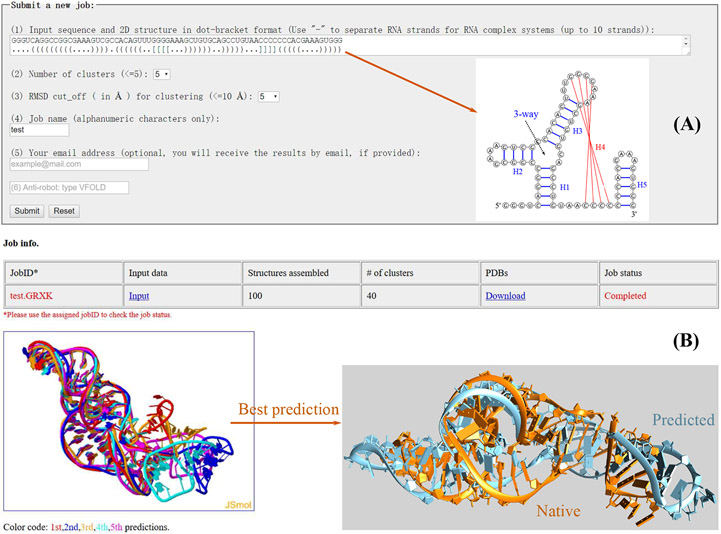
Task: Click the Submit button
Action: 27,211
